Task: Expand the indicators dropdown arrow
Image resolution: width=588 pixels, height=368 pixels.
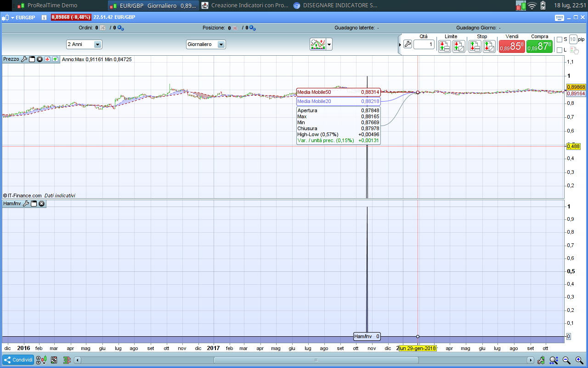Action: point(329,45)
